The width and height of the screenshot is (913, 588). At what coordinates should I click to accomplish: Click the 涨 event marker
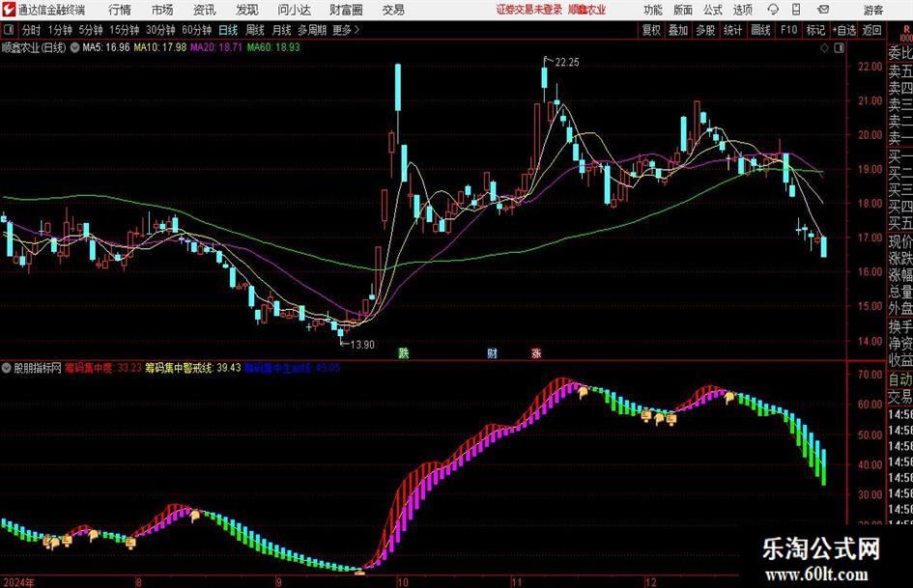[536, 352]
